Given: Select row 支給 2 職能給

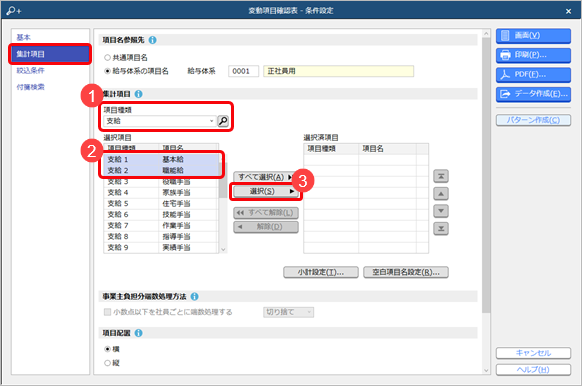Looking at the screenshot, I should point(161,170).
